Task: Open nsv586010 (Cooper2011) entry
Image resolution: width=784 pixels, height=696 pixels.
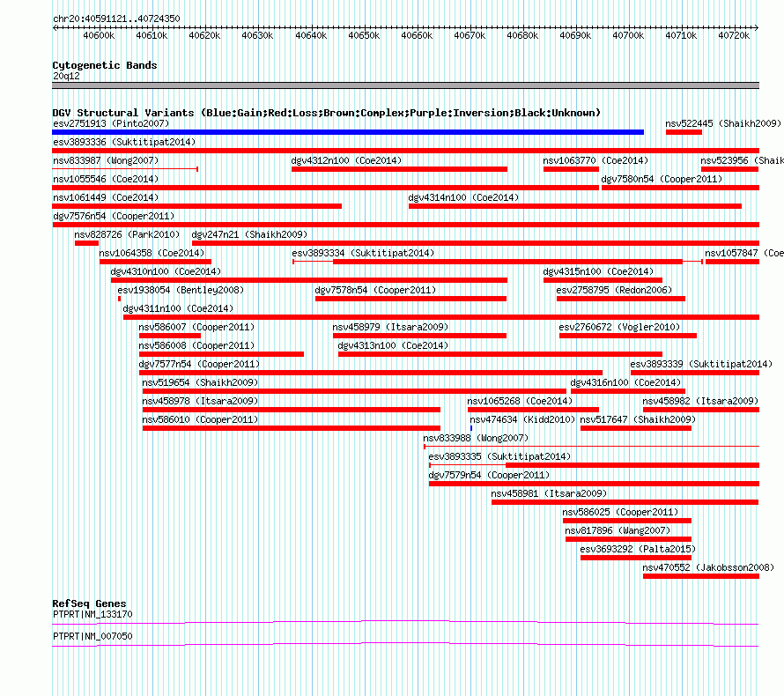Action: pos(200,419)
